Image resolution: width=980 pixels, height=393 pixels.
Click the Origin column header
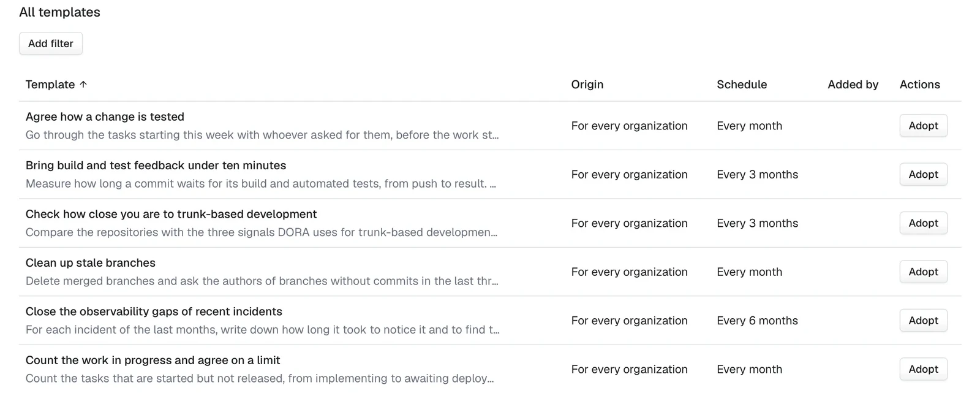pyautogui.click(x=587, y=85)
